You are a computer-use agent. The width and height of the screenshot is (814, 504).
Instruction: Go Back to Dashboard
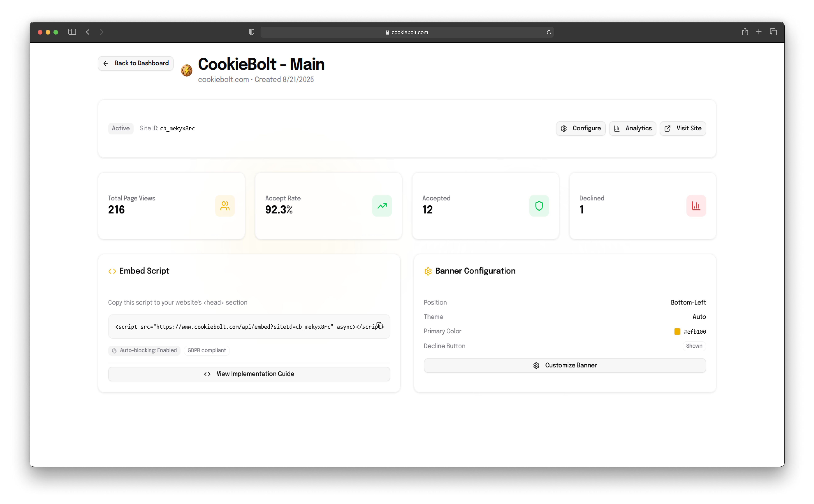[x=135, y=63]
